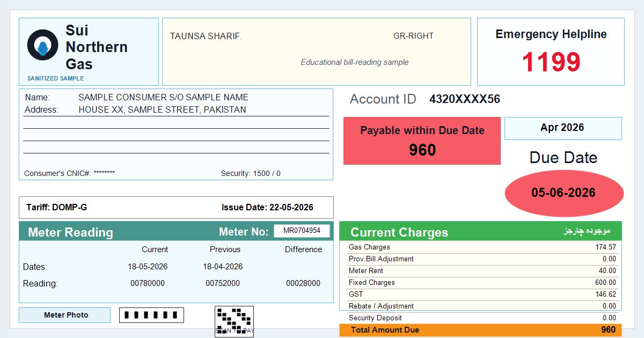
Task: Click the GR-RIGHT text
Action: tap(413, 36)
